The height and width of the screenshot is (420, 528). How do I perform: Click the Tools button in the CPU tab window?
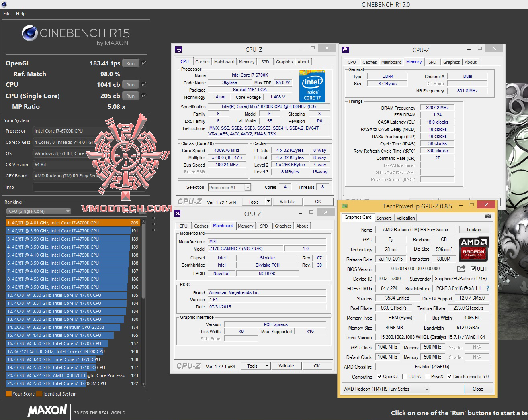click(x=254, y=202)
